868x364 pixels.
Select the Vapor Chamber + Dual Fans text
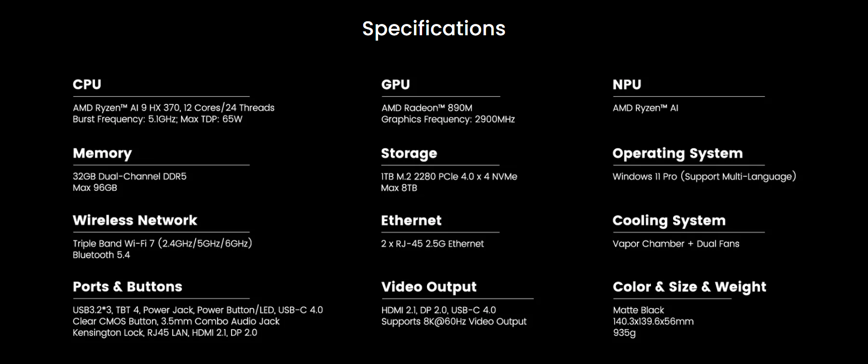click(x=676, y=244)
